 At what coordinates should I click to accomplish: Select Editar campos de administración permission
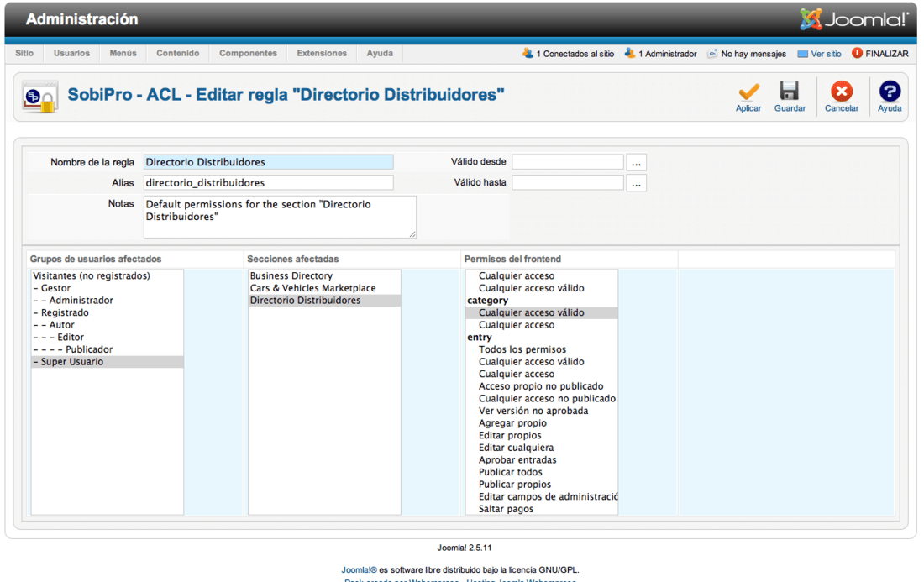542,496
